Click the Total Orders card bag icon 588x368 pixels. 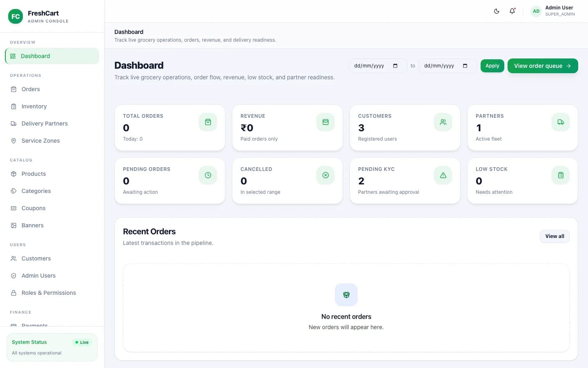[208, 122]
